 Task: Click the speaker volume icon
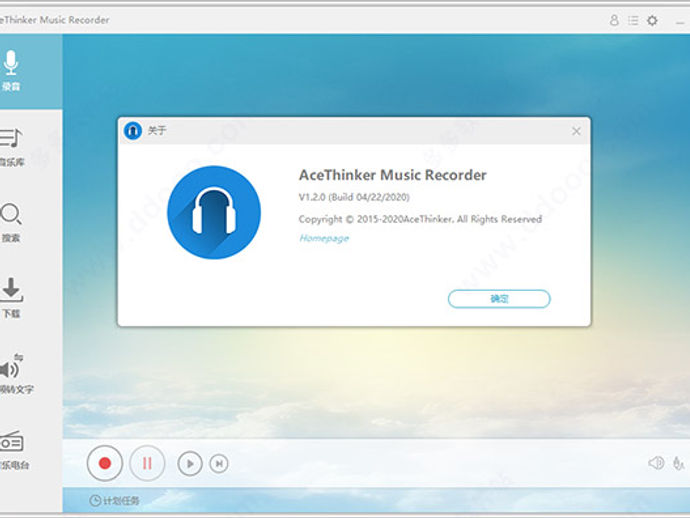656,463
